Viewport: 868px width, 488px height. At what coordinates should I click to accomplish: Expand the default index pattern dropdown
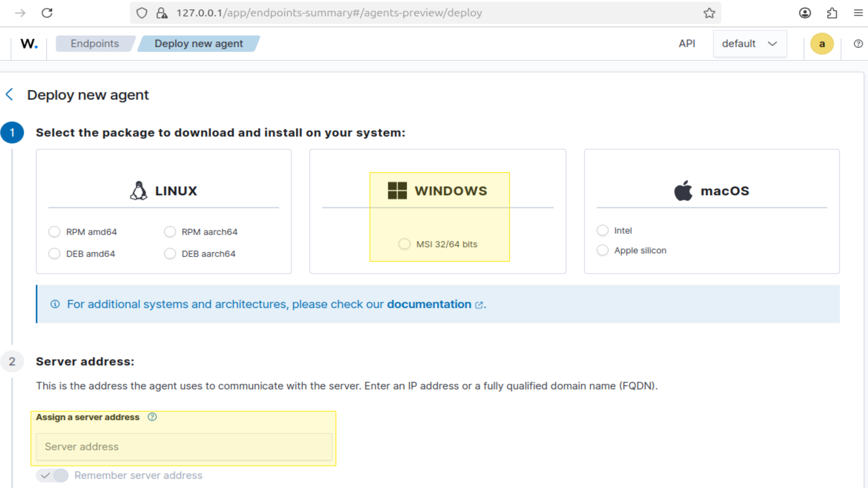point(750,44)
